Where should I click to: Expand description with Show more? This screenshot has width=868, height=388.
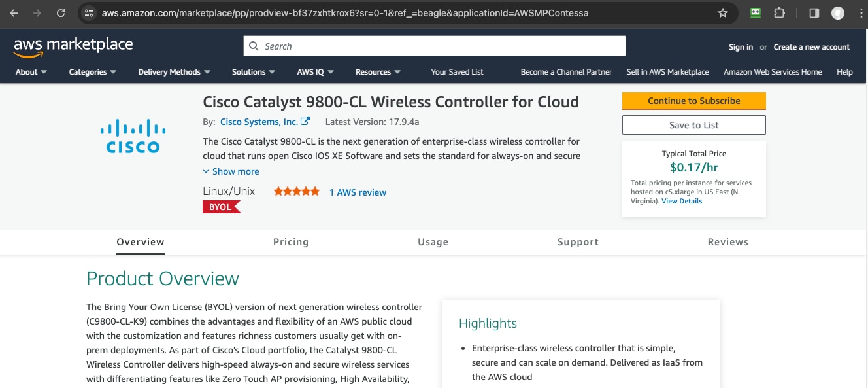click(x=231, y=171)
